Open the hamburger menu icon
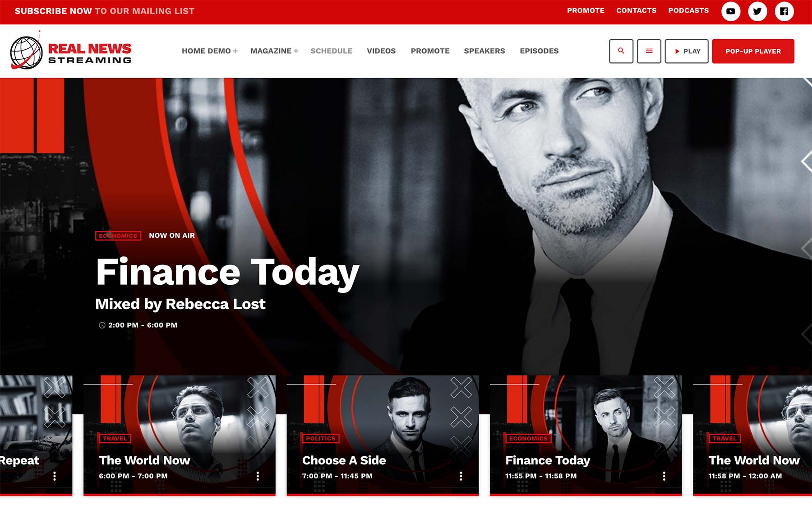The height and width of the screenshot is (514, 812). click(x=649, y=51)
